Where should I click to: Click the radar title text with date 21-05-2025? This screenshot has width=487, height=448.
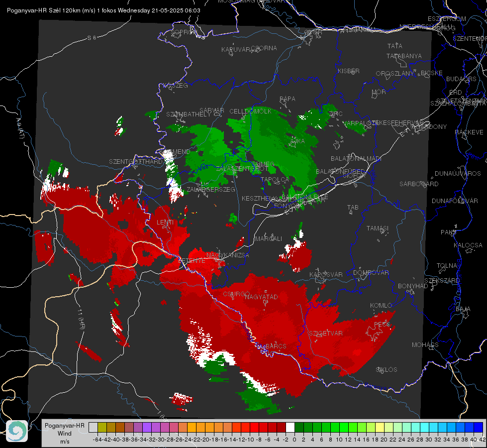tap(103, 10)
